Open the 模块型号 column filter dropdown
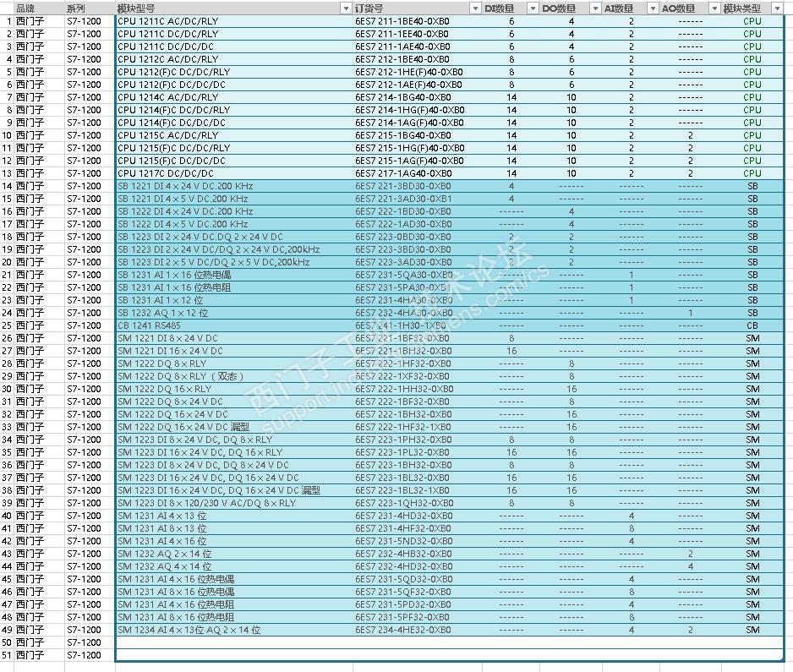793x672 pixels. click(x=346, y=8)
